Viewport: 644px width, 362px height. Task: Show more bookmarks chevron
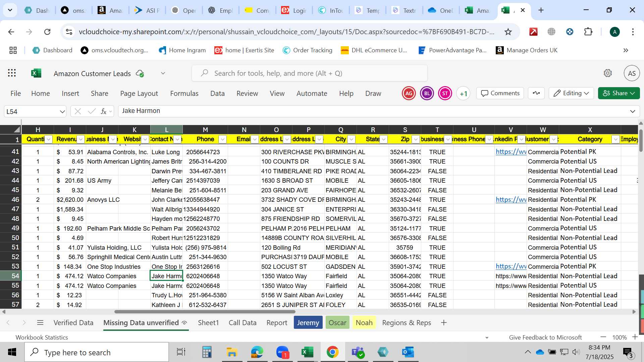(626, 50)
